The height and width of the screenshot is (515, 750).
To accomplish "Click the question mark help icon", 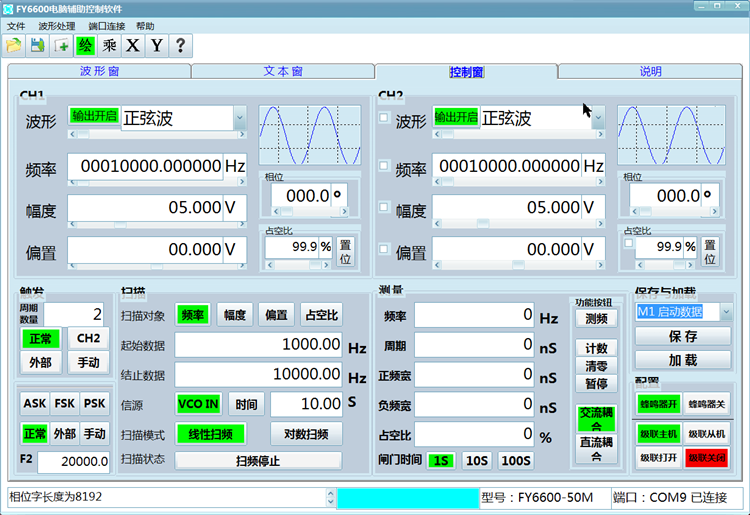I will tap(181, 45).
